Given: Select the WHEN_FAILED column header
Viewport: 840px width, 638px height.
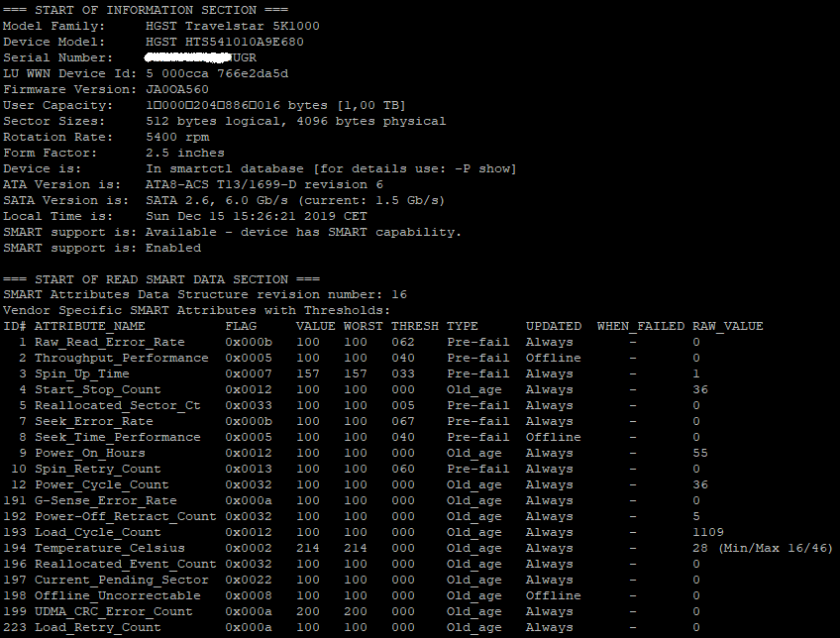Looking at the screenshot, I should [641, 326].
